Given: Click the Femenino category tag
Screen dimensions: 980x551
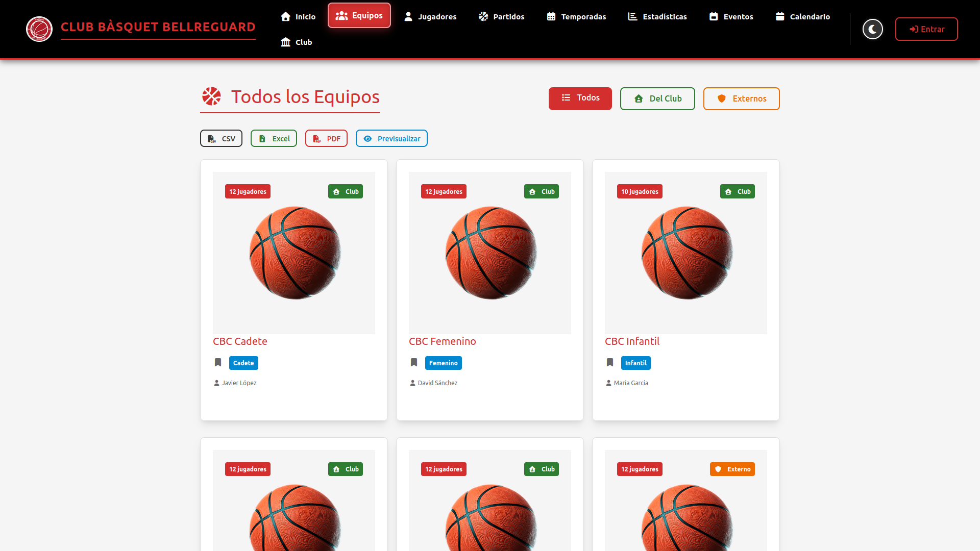Looking at the screenshot, I should (x=443, y=363).
